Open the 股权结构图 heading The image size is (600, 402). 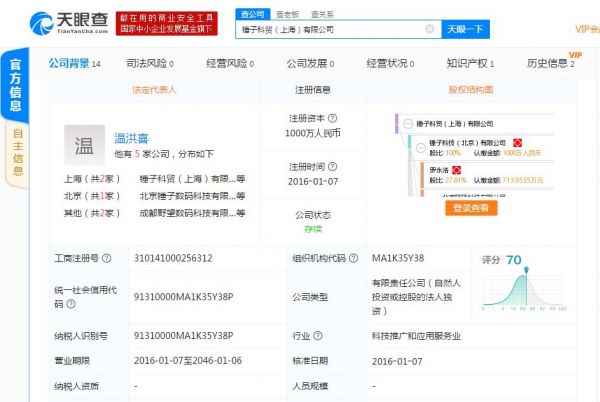[471, 90]
